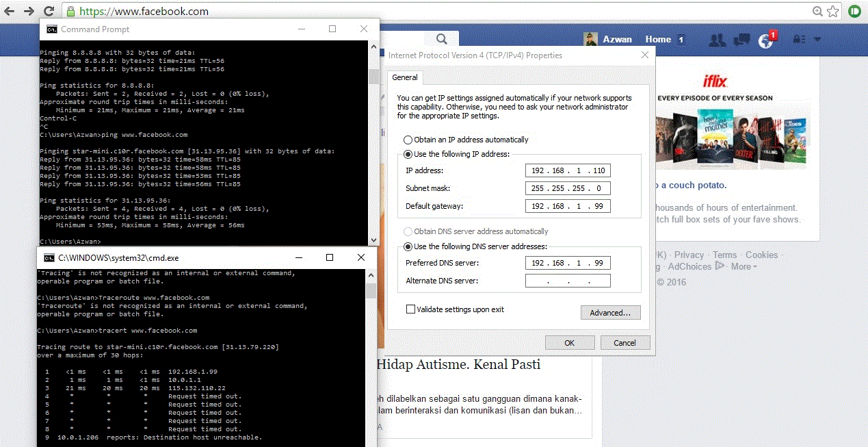Select Use the following DNS server addresses

(x=408, y=246)
